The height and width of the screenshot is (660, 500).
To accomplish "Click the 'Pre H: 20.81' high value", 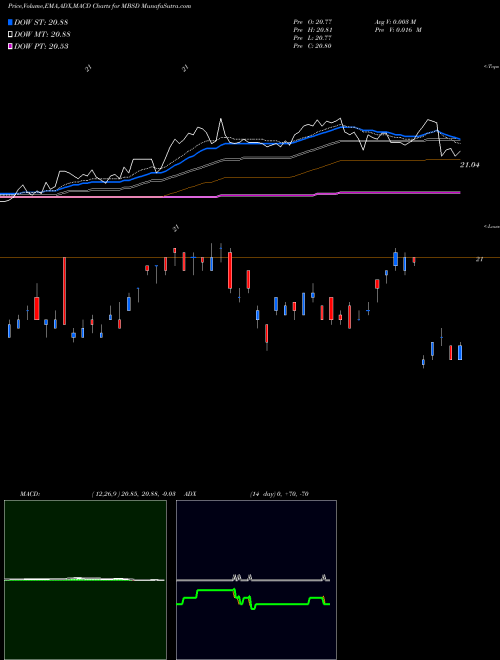I will pos(312,29).
